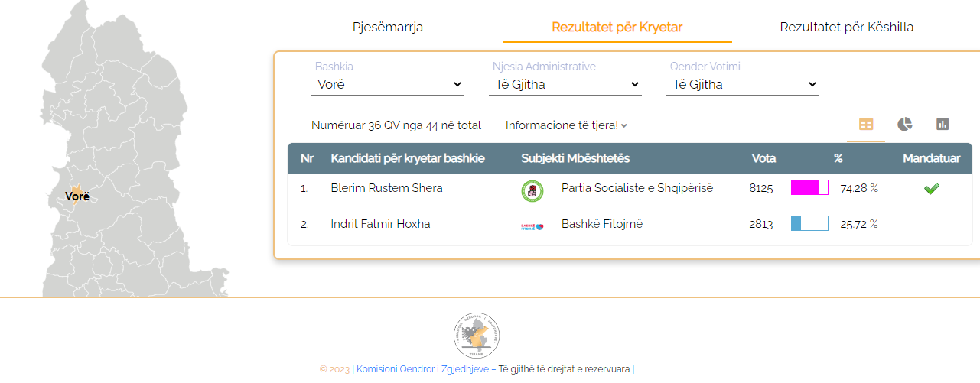The image size is (980, 383).
Task: Click the magenta 74.28% progress bar
Action: pyautogui.click(x=809, y=188)
